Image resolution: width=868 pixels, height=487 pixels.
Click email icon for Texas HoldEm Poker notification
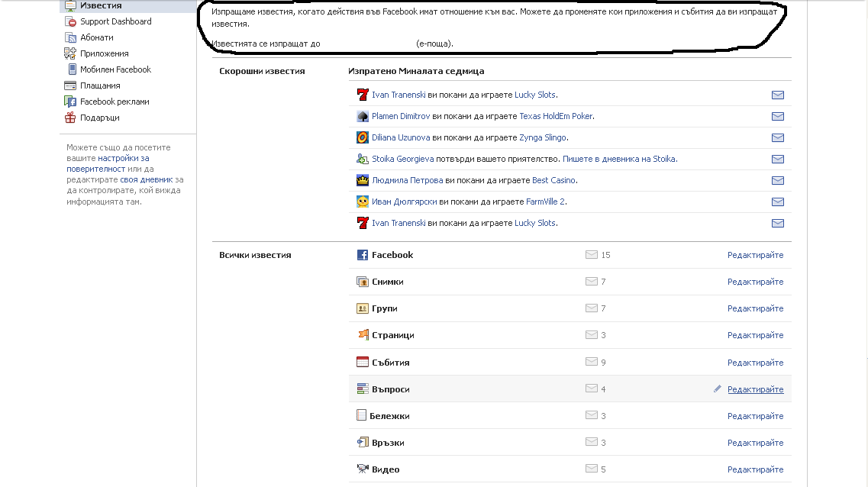778,116
